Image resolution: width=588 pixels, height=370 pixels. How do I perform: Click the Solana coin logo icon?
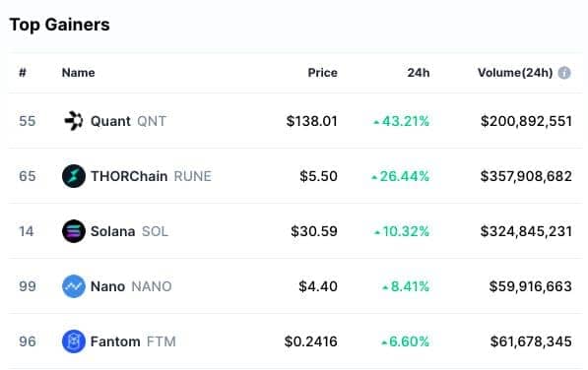point(74,231)
